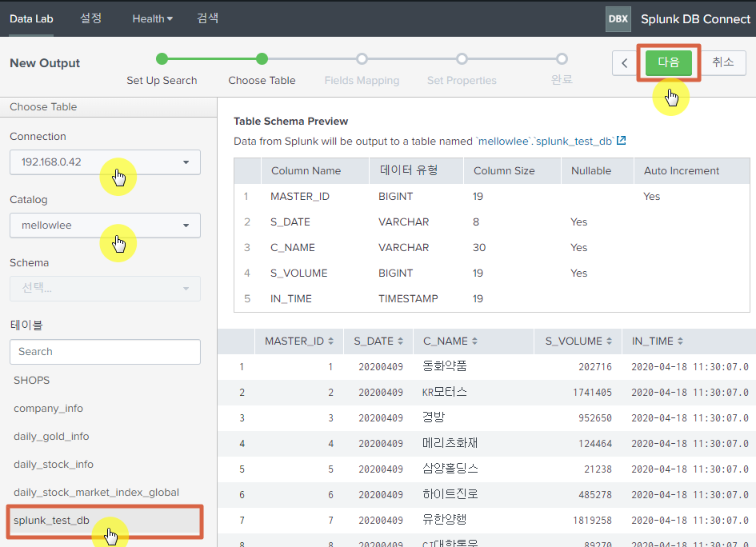This screenshot has height=547, width=756.
Task: Click the Choose Table step marker
Action: [262, 59]
